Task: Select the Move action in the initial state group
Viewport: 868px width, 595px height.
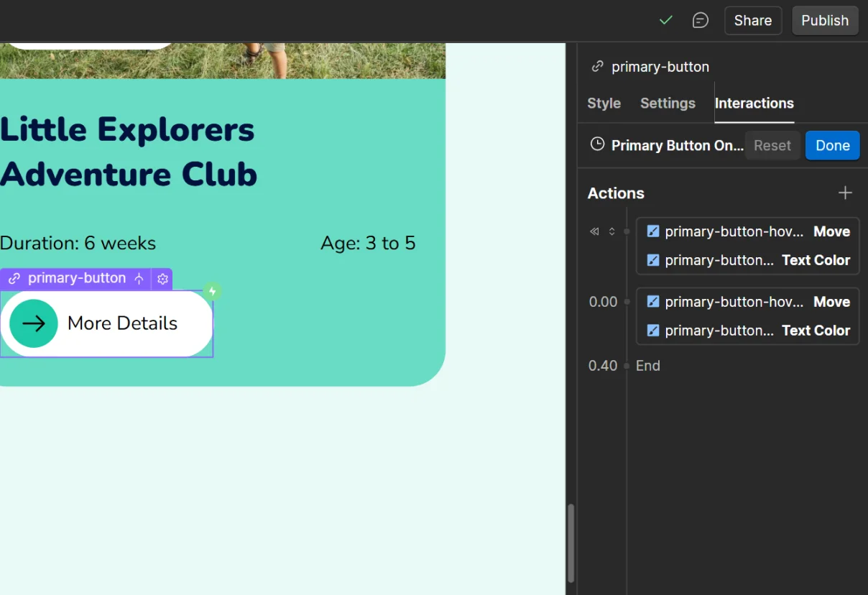Action: [x=748, y=231]
